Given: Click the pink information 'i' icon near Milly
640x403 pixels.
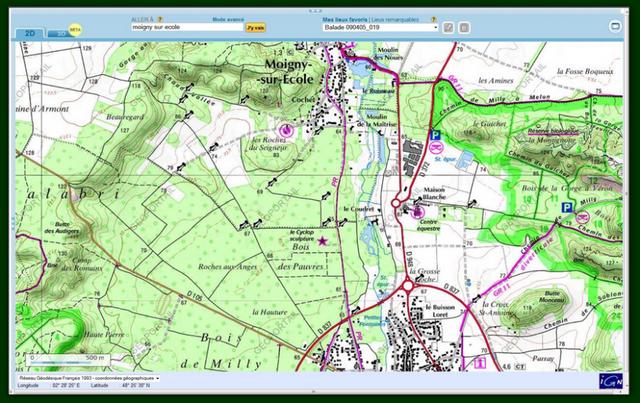Looking at the screenshot, I should [480, 363].
